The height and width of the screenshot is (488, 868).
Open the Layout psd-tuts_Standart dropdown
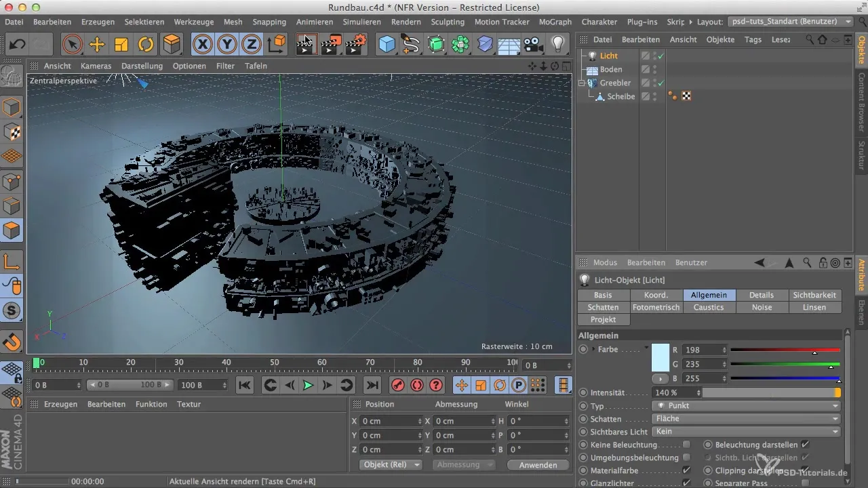(791, 22)
